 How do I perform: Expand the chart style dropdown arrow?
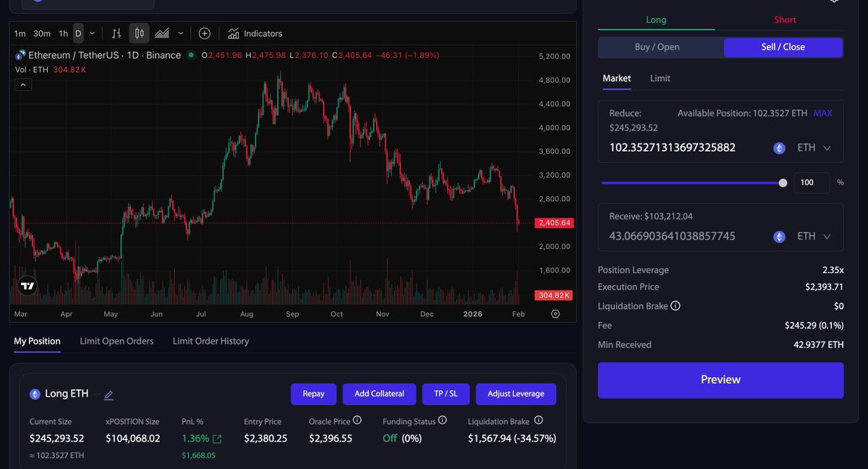tap(181, 33)
